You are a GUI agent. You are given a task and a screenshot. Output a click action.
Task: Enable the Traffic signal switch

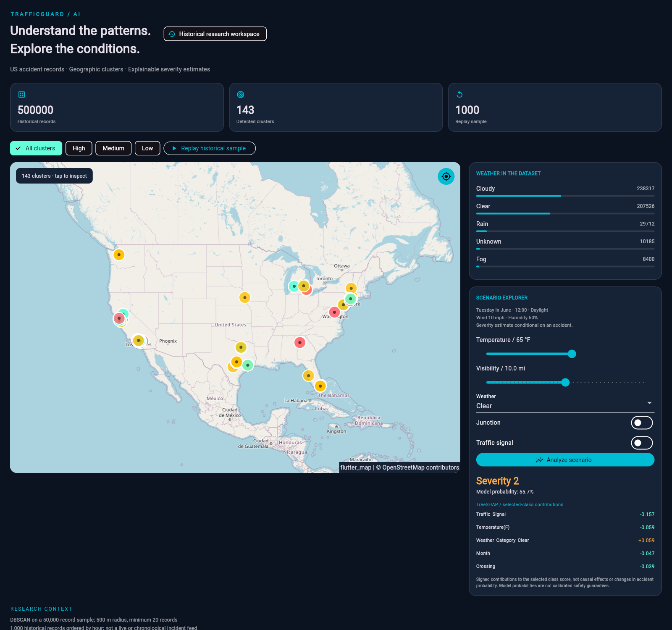642,443
